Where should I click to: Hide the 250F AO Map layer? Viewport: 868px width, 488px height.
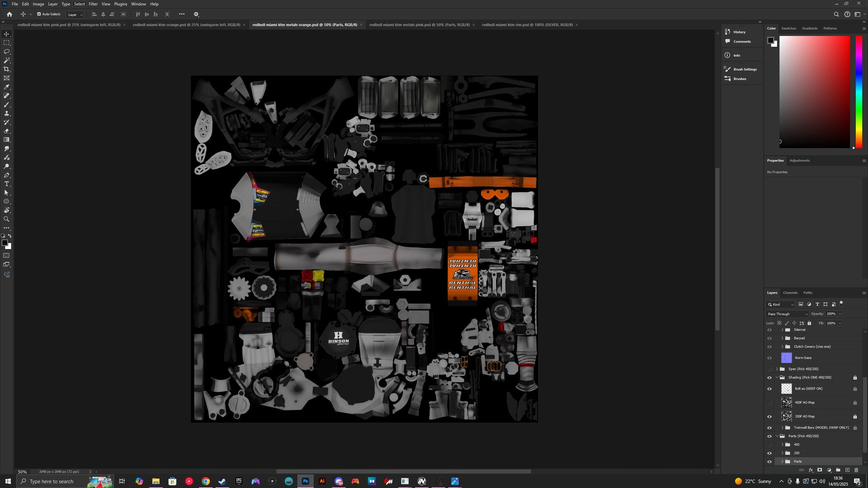(x=769, y=417)
